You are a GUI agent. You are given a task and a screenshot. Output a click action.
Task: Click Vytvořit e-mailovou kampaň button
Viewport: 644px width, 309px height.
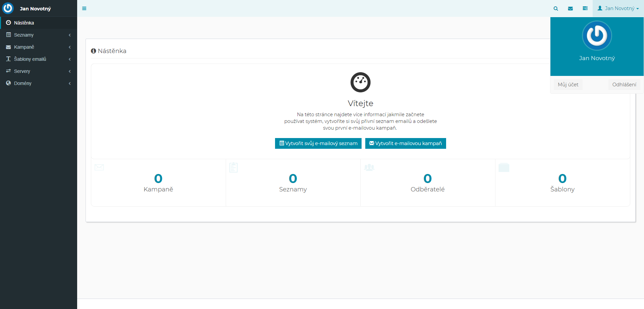[406, 143]
